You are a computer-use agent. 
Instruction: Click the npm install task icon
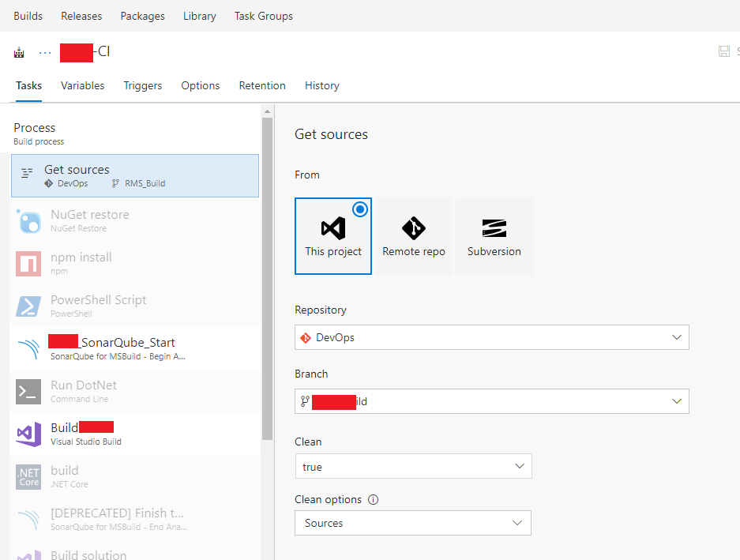pyautogui.click(x=28, y=264)
